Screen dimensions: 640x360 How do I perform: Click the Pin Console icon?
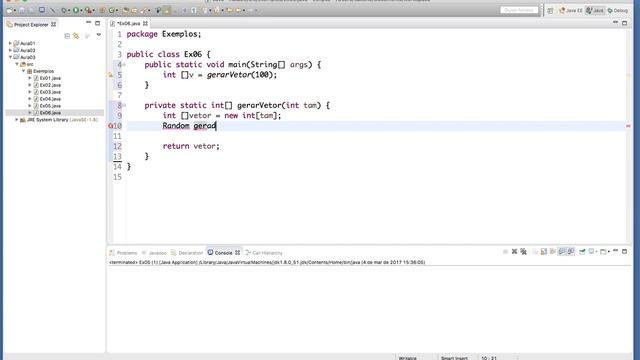582,251
